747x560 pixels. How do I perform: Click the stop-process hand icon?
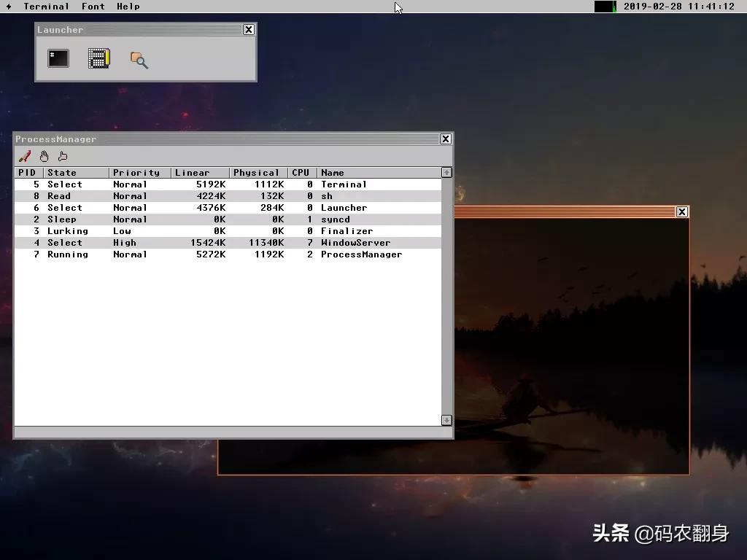[x=43, y=155]
